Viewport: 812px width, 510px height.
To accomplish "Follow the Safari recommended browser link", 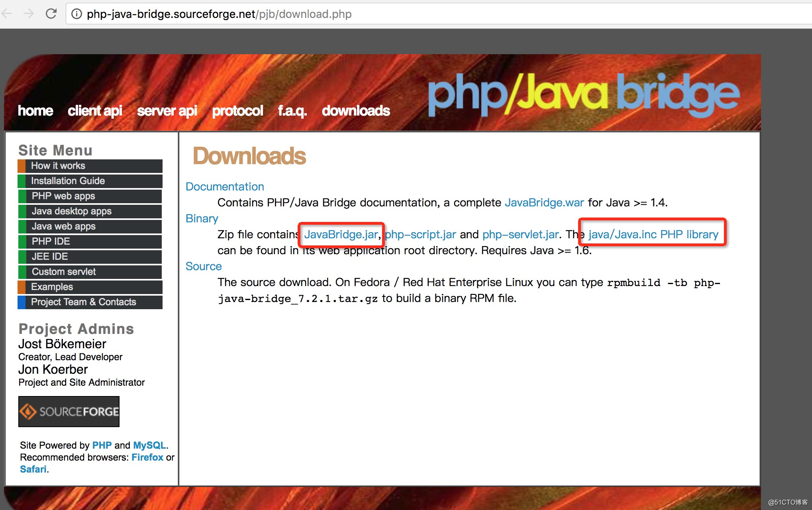I will click(x=33, y=469).
